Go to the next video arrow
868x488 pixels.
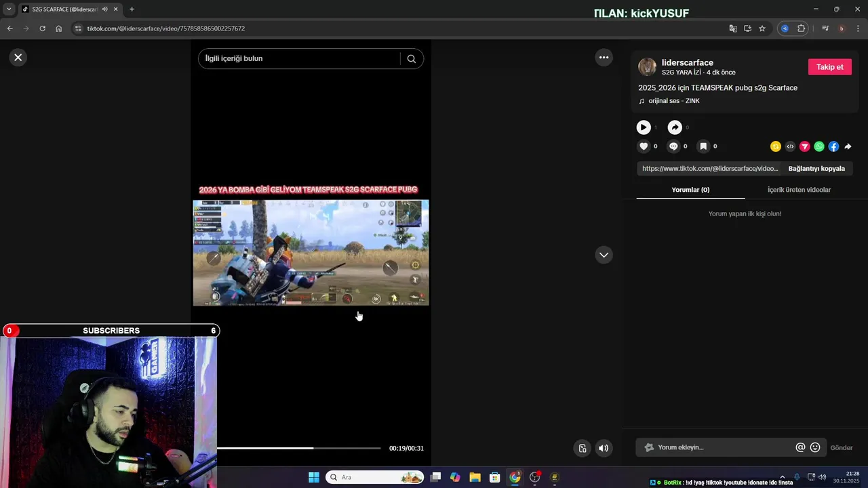[604, 255]
